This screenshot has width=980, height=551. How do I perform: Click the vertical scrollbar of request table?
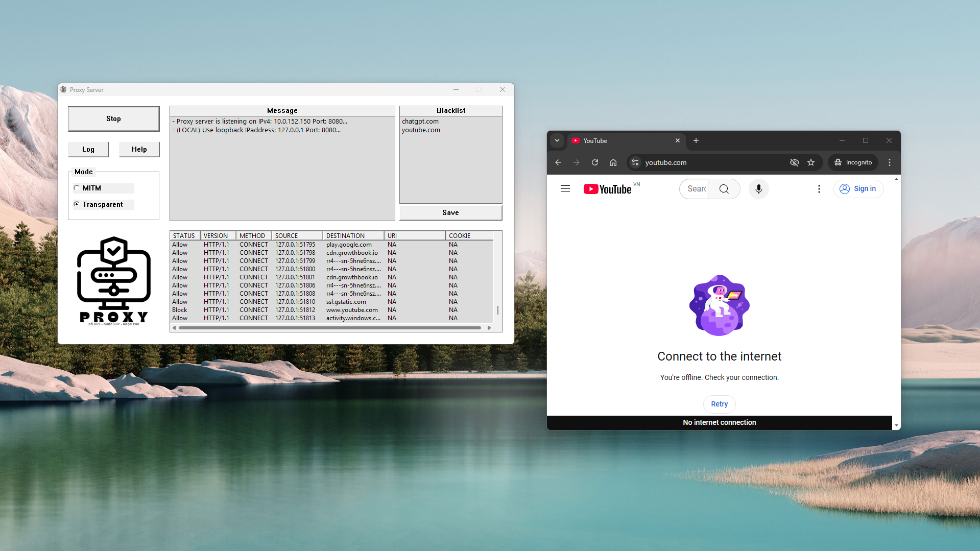[498, 310]
